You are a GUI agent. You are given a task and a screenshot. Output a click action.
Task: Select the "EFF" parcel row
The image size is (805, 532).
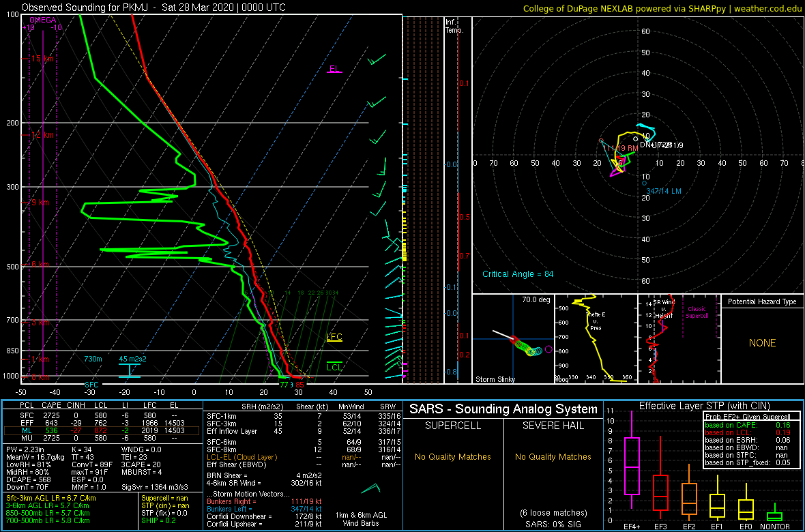(x=102, y=423)
